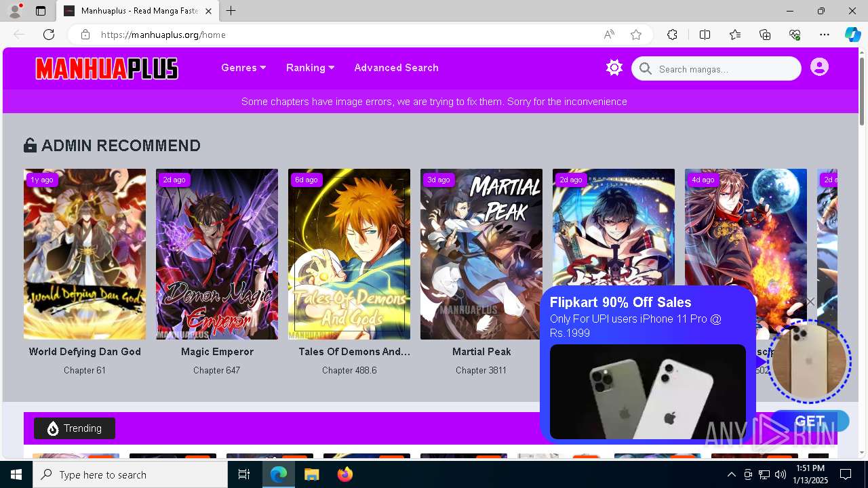
Task: Open Magic Emperor cover thumbnail
Action: pos(217,254)
